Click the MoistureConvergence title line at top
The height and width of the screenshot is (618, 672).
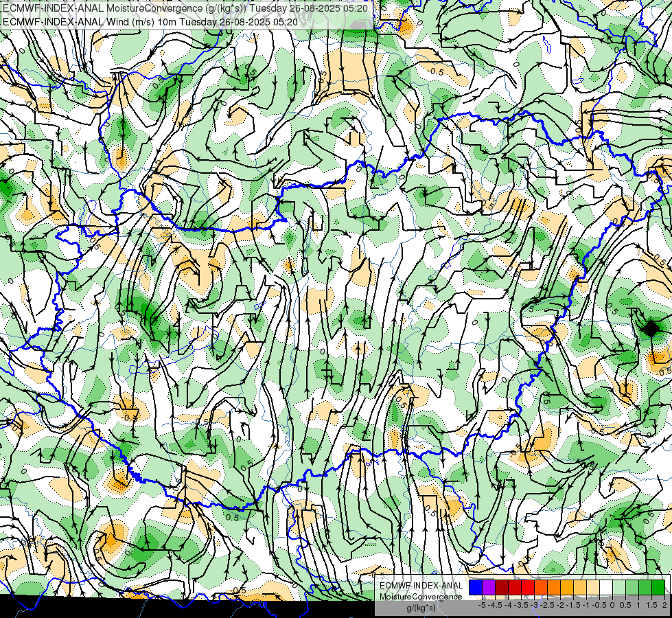185,8
